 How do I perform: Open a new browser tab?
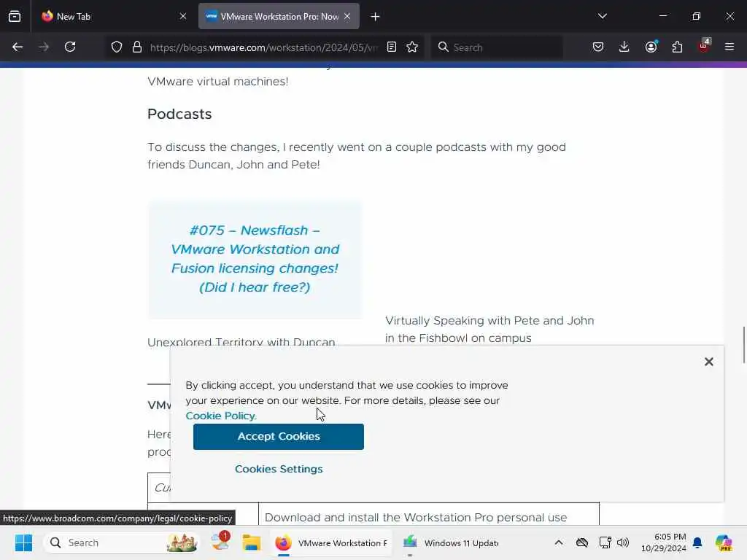click(376, 17)
